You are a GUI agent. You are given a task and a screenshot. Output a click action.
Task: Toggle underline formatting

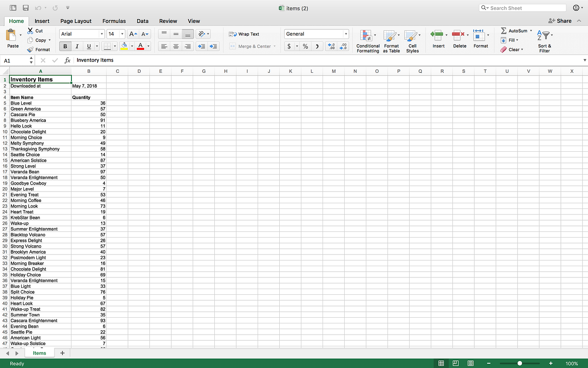click(88, 46)
